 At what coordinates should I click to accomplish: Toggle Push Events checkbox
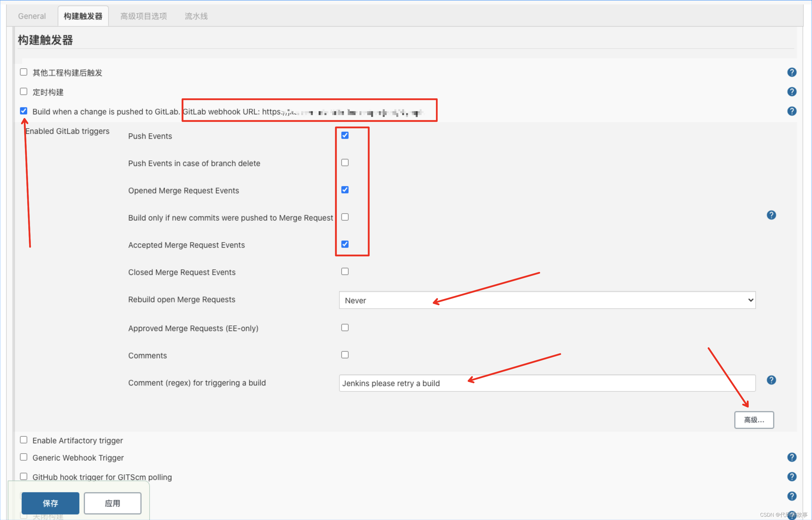coord(345,135)
